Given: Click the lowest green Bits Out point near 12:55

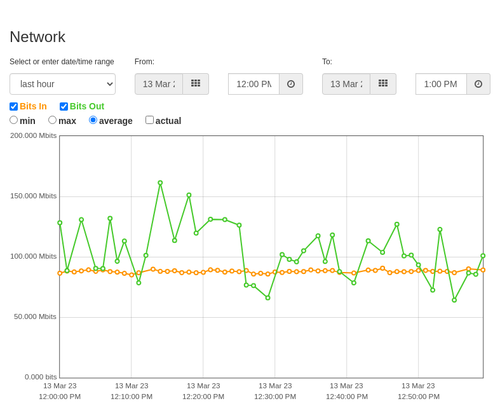Looking at the screenshot, I should pos(454,300).
